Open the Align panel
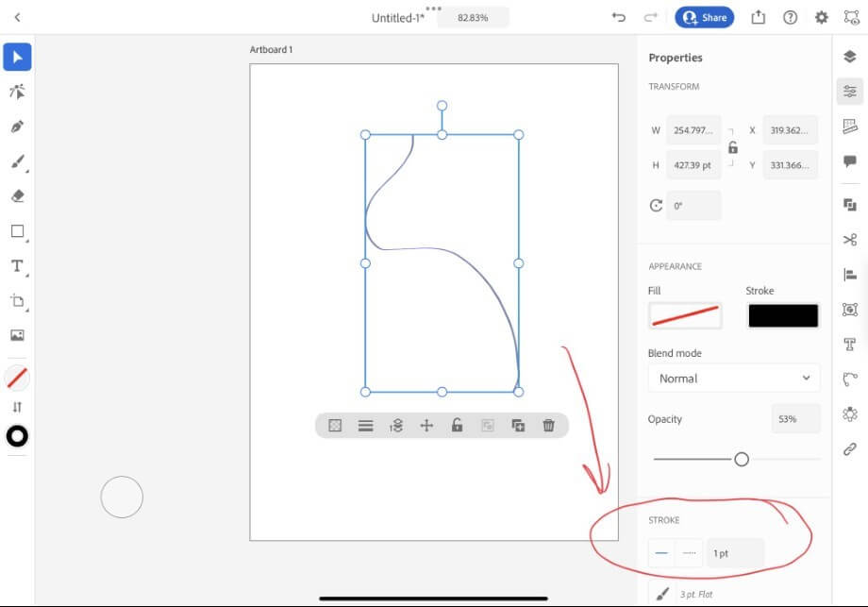 [850, 274]
